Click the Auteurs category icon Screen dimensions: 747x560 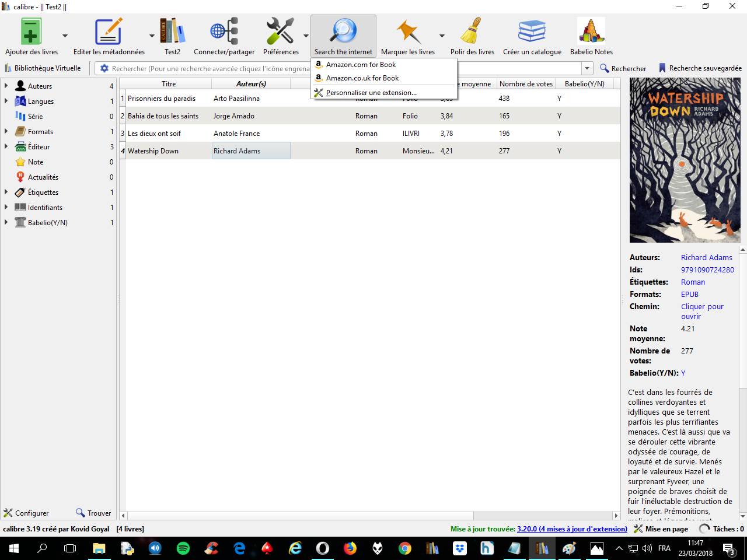[20, 86]
